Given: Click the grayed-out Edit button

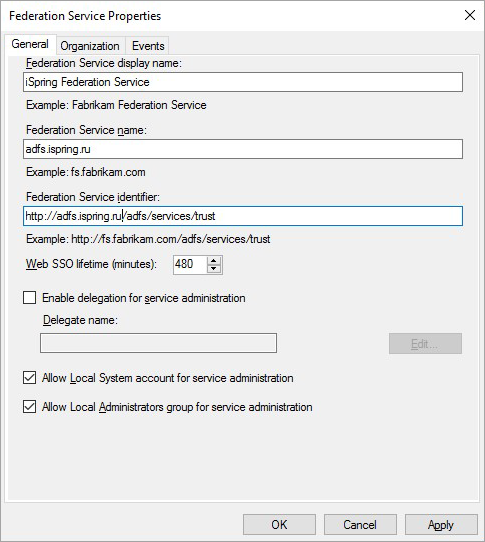Looking at the screenshot, I should click(425, 344).
